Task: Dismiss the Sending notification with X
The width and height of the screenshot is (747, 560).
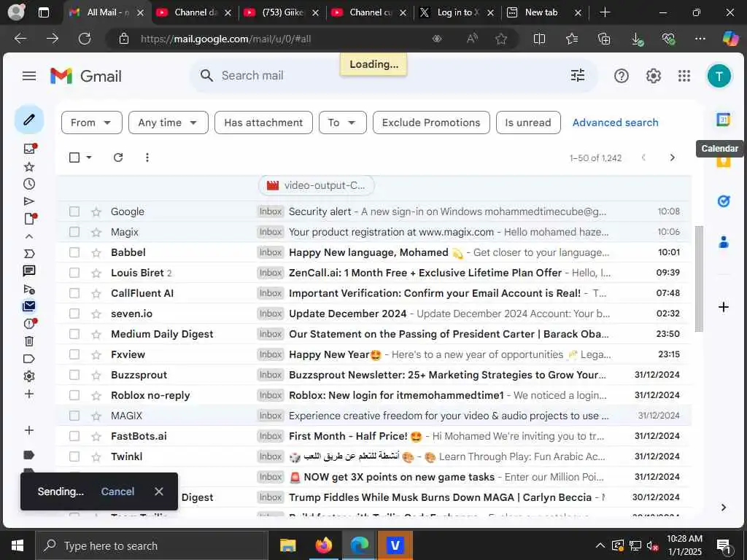Action: [158, 491]
